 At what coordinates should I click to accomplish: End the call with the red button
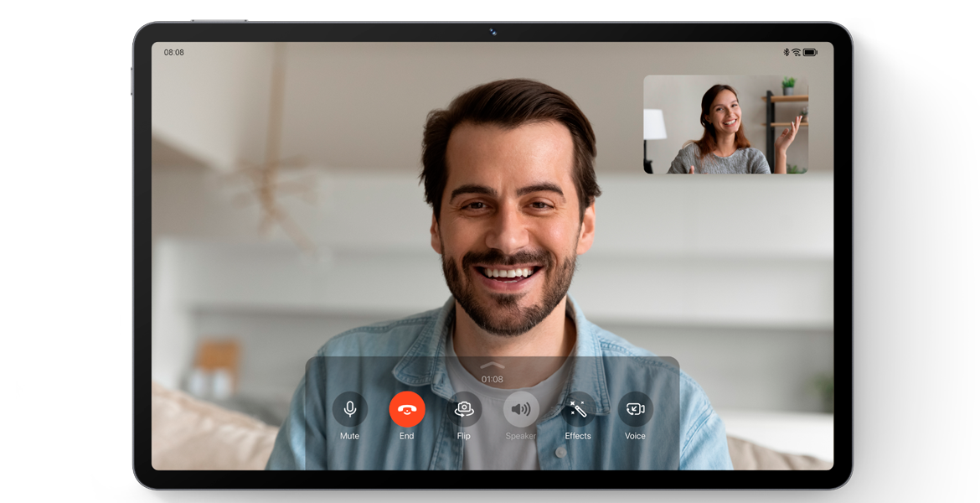[407, 409]
